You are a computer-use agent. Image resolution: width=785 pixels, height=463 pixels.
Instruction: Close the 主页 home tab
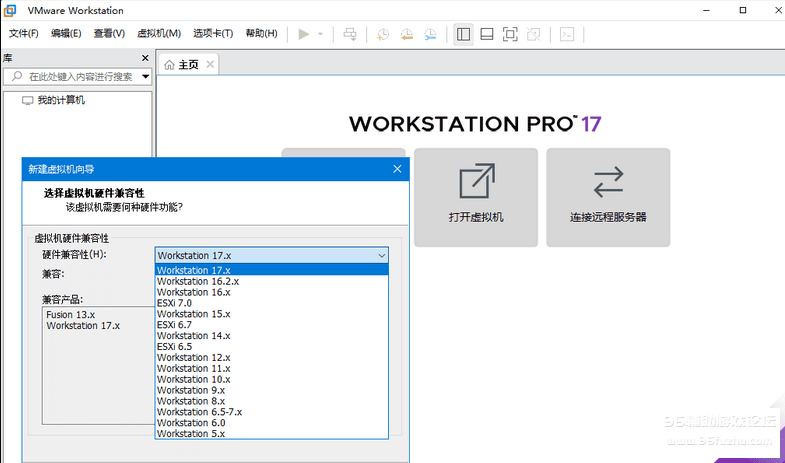click(210, 64)
